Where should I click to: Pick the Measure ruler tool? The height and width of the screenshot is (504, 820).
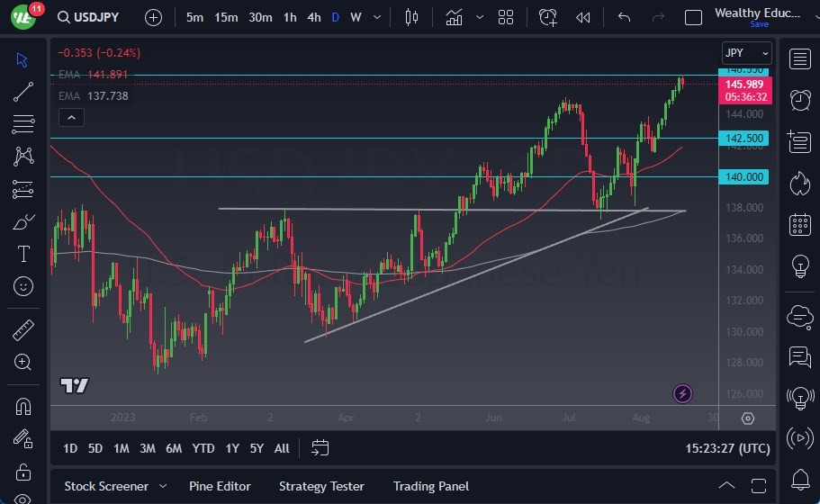[x=23, y=329]
